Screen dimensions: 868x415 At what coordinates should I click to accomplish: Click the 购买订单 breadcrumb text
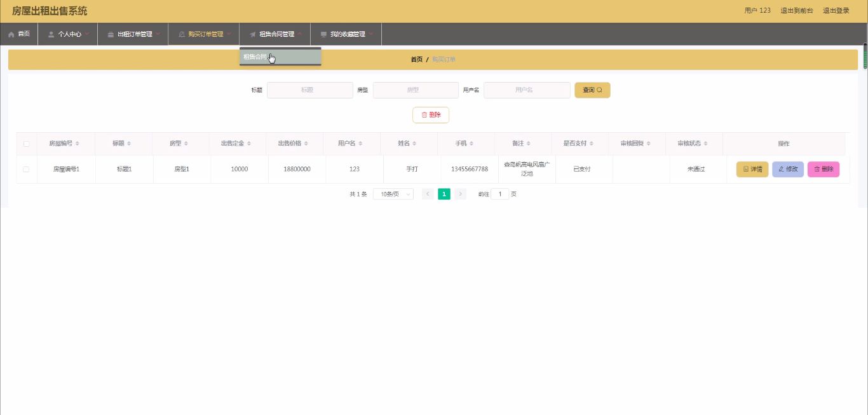[x=444, y=59]
